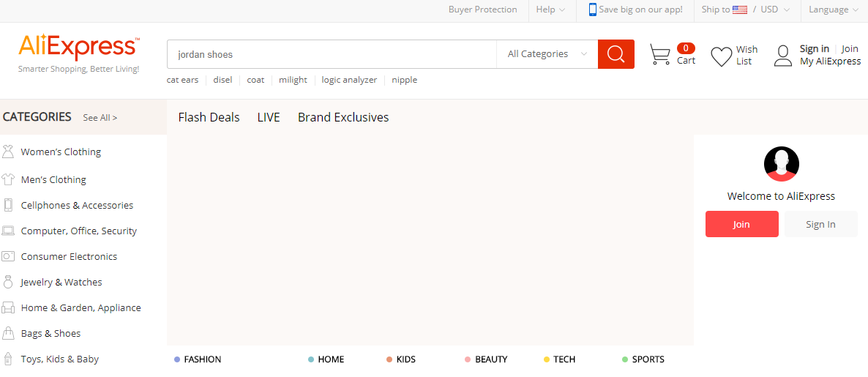Open the Men's Clothing category
Viewport: 868px width, 377px height.
coord(53,179)
